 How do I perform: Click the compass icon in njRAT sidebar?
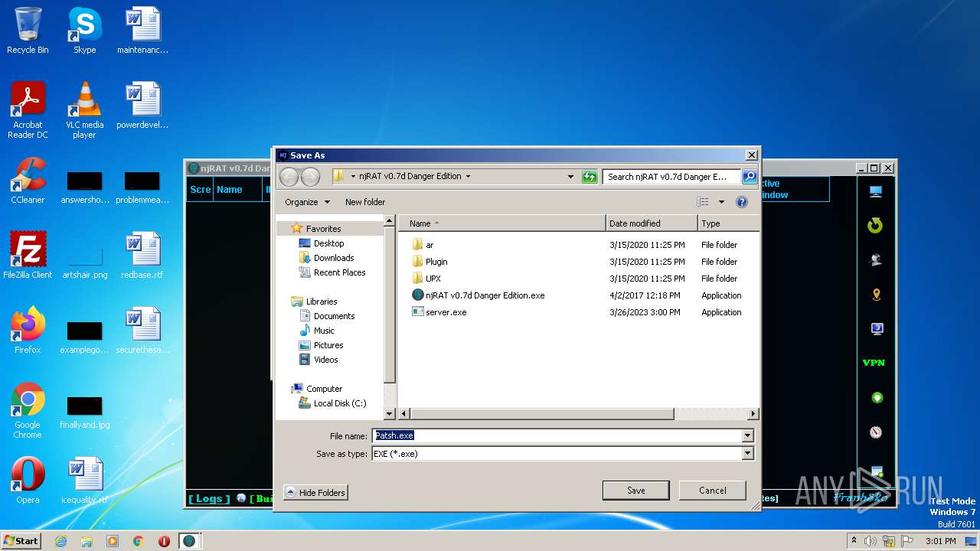877,432
